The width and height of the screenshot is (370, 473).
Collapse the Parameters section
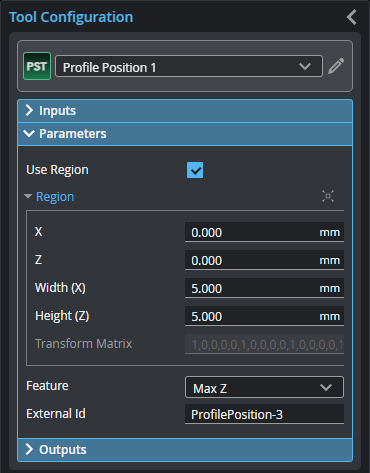pyautogui.click(x=185, y=134)
